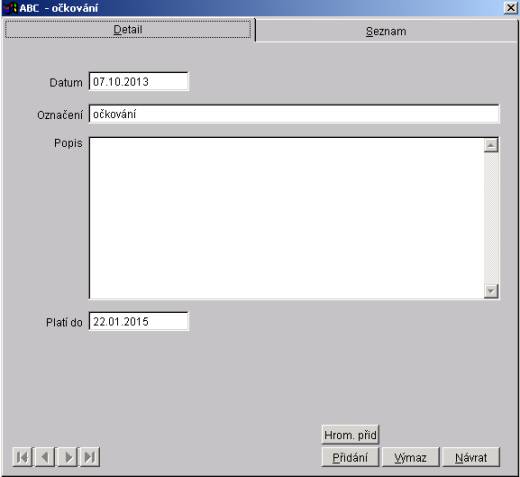
Task: Close the ABC - očkování window
Action: (511, 8)
